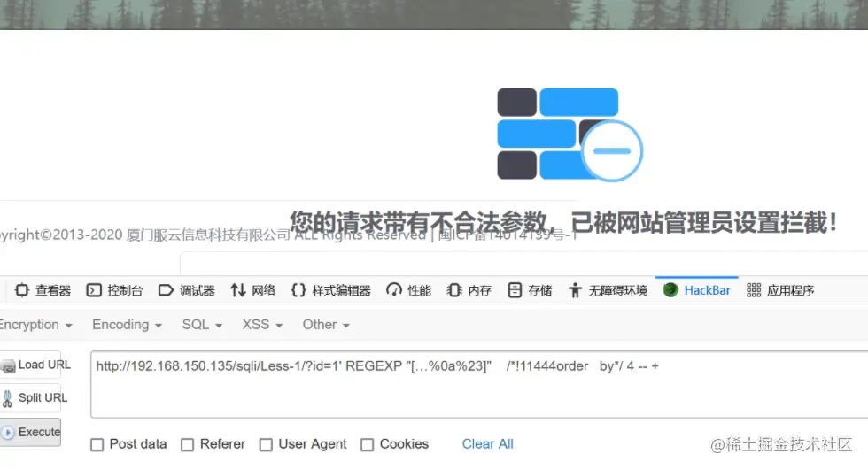Click the curly braces style editor icon
The height and width of the screenshot is (469, 868).
click(298, 290)
